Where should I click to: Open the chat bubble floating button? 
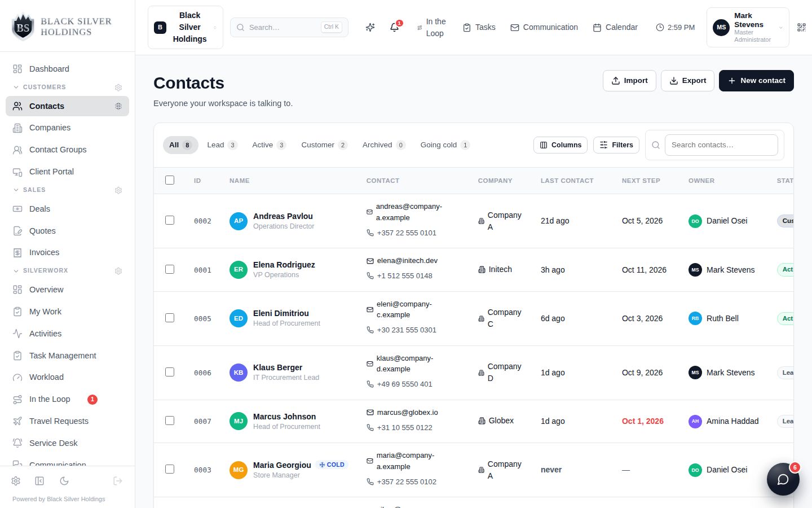point(783,479)
